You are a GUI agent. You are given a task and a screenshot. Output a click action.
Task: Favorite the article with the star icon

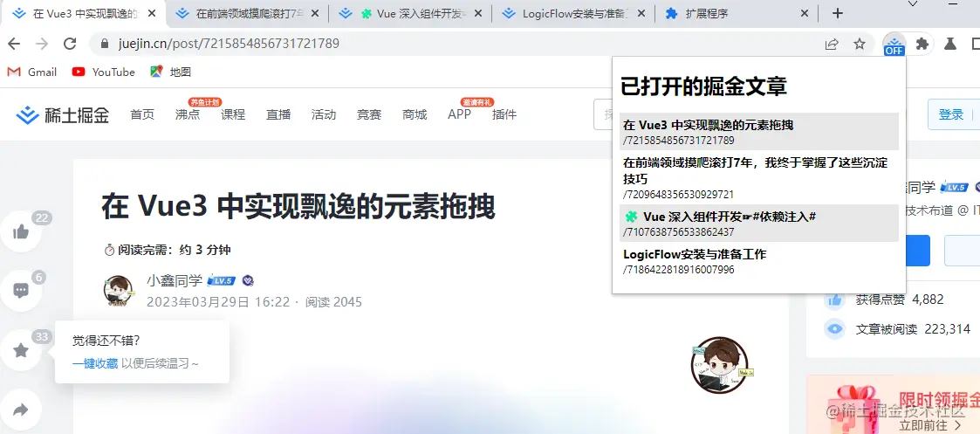pos(21,350)
